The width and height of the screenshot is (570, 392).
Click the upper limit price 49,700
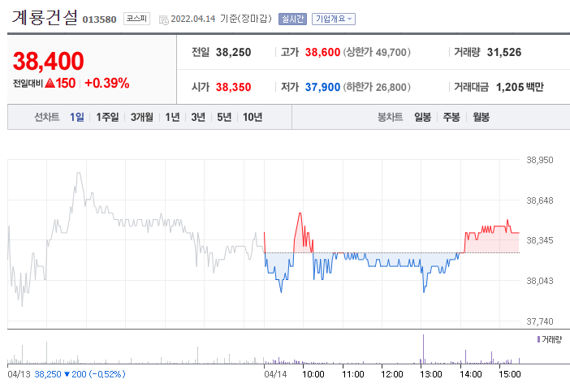(x=391, y=52)
